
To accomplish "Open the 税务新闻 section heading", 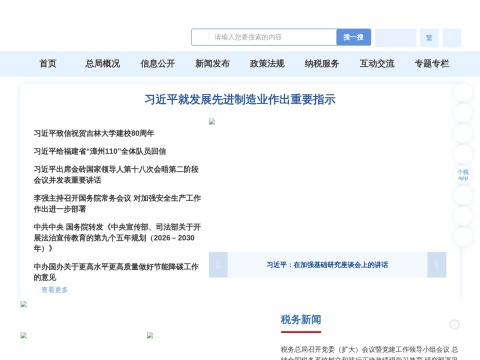I will point(301,319).
